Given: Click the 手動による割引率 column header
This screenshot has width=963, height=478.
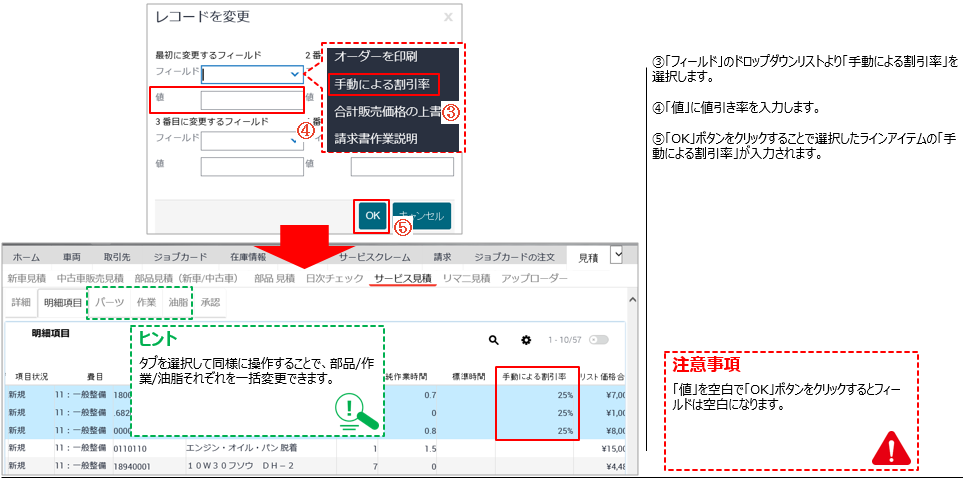Looking at the screenshot, I should click(535, 376).
